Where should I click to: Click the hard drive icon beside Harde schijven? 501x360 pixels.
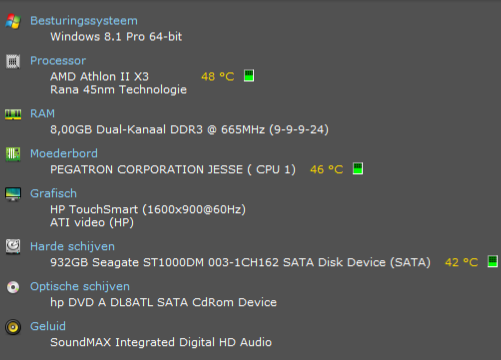click(x=13, y=247)
